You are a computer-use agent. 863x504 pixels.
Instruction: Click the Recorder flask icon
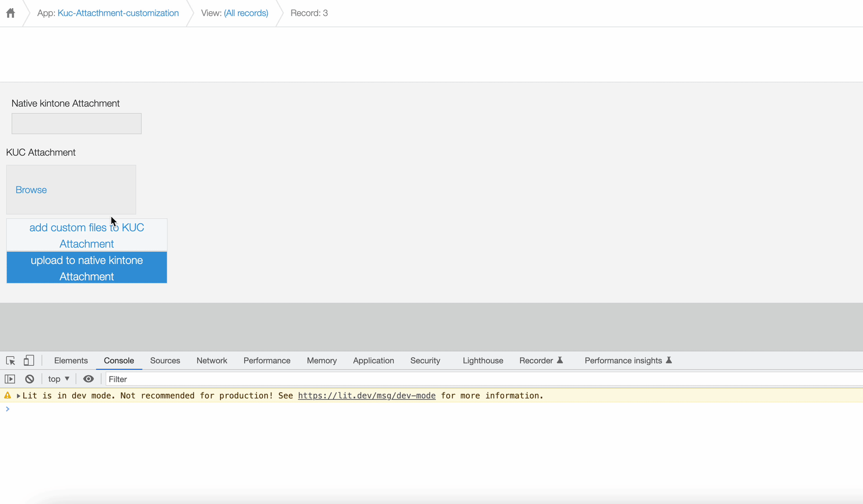[x=560, y=361]
